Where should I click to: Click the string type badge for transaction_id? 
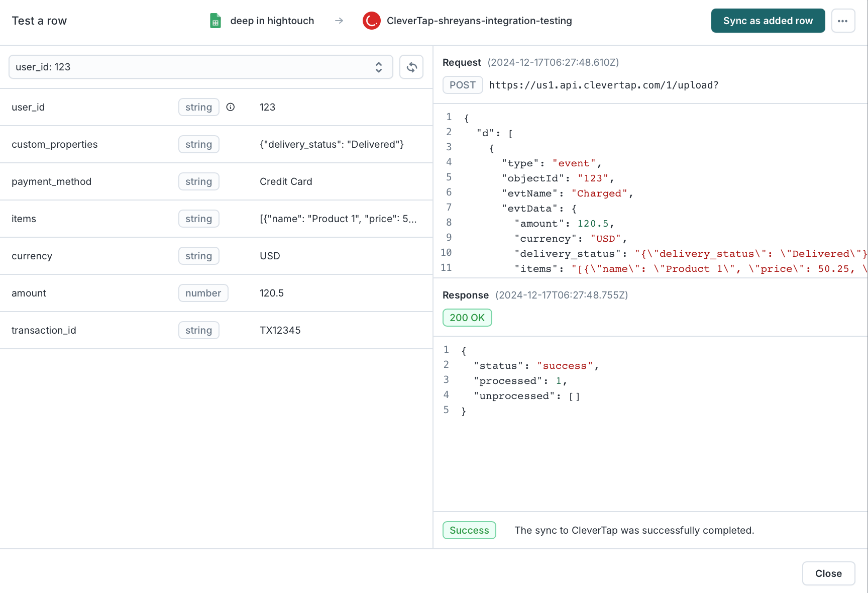pos(199,330)
